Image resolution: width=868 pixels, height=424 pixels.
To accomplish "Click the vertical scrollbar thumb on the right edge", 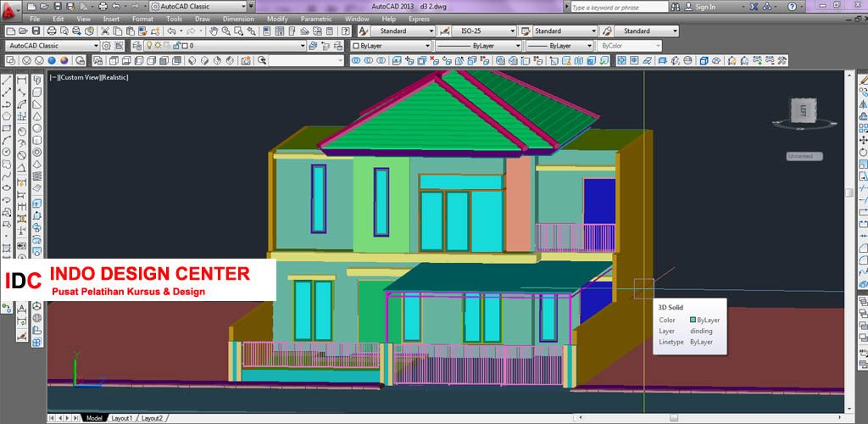I will coord(849,192).
